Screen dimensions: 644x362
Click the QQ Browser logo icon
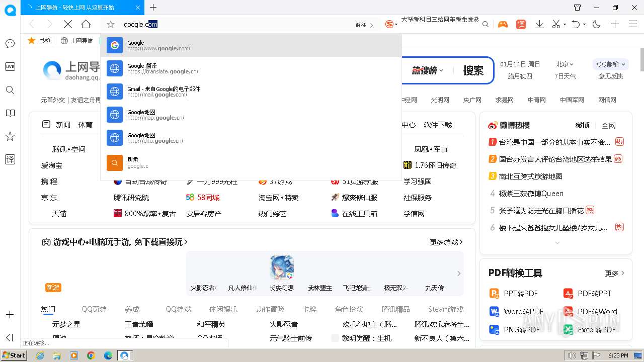pos(10,10)
